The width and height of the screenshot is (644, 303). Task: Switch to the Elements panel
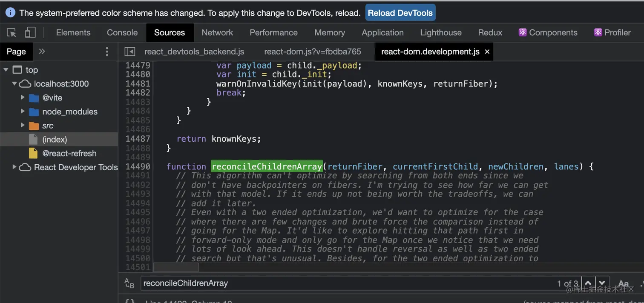[x=73, y=32]
